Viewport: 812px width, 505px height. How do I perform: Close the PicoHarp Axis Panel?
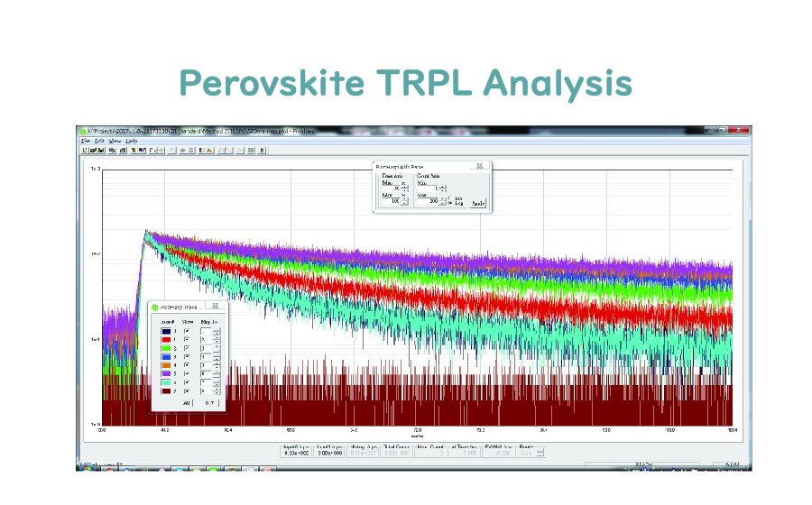coord(480,166)
